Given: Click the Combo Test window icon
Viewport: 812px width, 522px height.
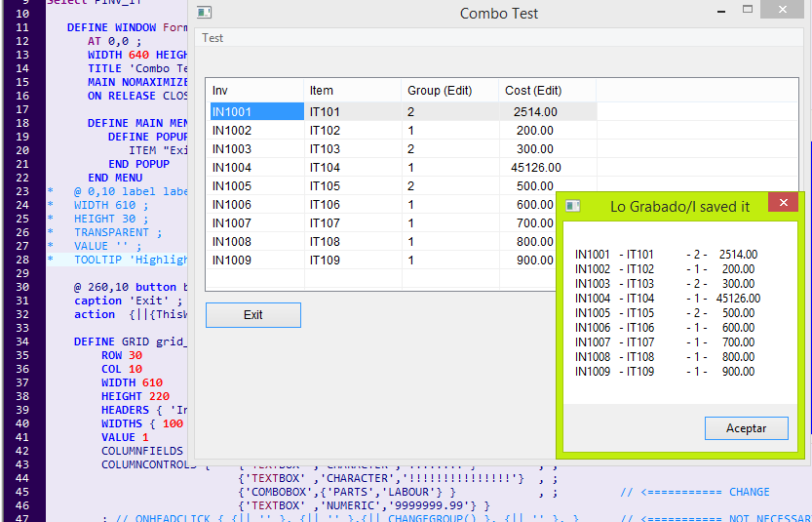Looking at the screenshot, I should pos(205,13).
